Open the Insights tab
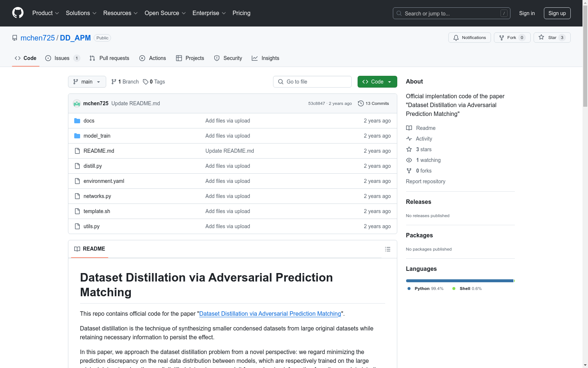Viewport: 588px width, 368px height. pos(265,58)
